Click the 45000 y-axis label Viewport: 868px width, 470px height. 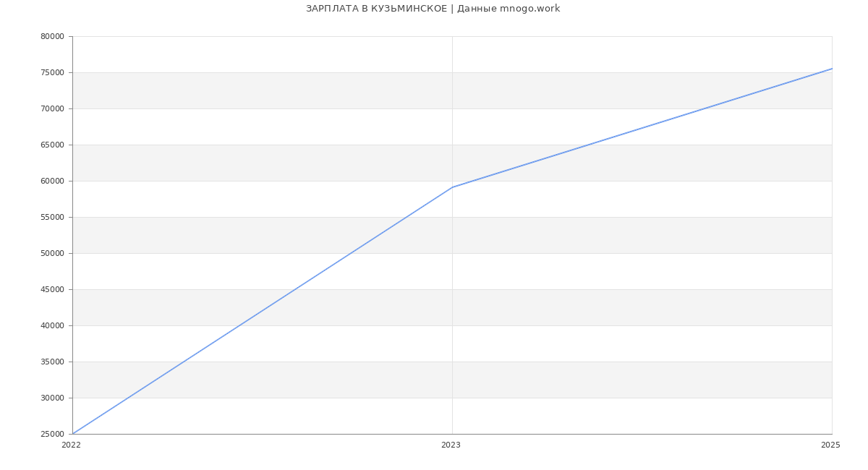tap(52, 289)
